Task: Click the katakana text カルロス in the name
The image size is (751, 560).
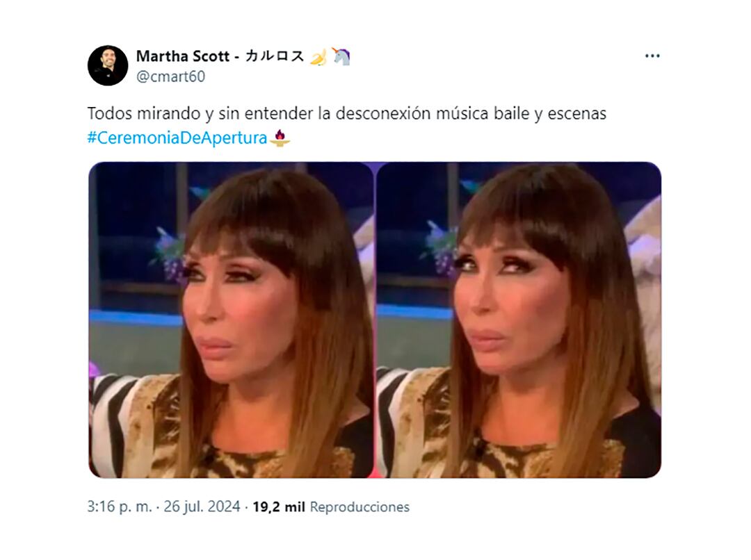Action: (275, 56)
